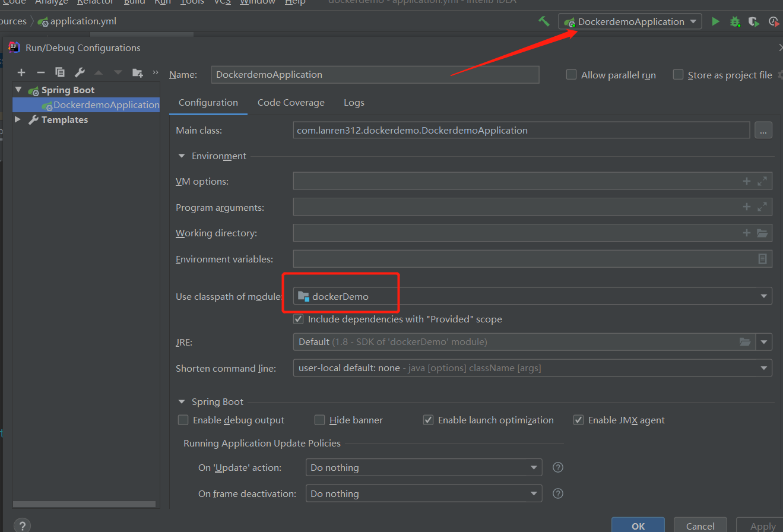Add macro to Program arguments
Screen dimensions: 783x532
click(x=747, y=207)
